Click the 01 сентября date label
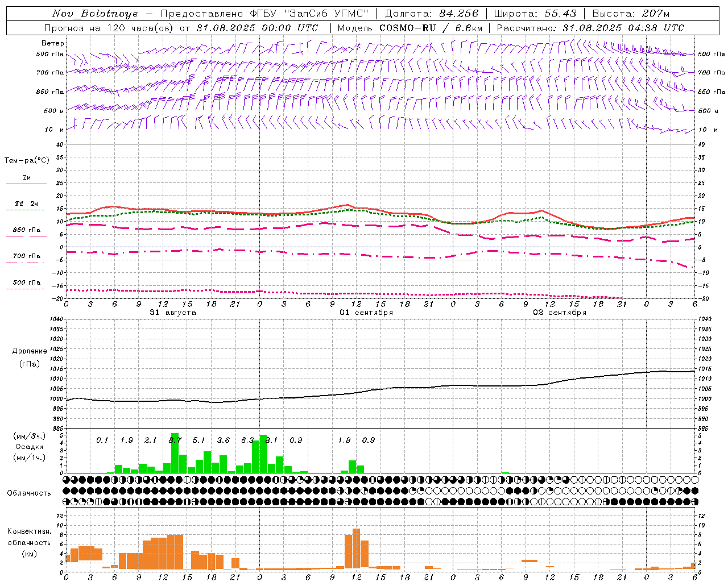The width and height of the screenshot is (728, 582). pos(366,313)
